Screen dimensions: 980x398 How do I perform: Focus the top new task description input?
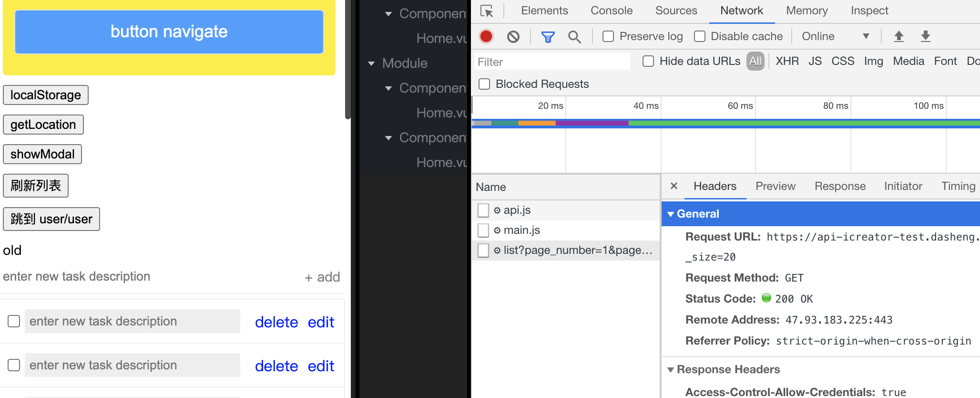150,276
